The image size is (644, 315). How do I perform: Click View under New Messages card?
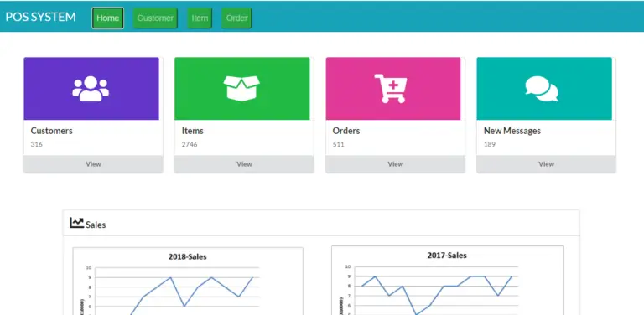click(x=546, y=164)
